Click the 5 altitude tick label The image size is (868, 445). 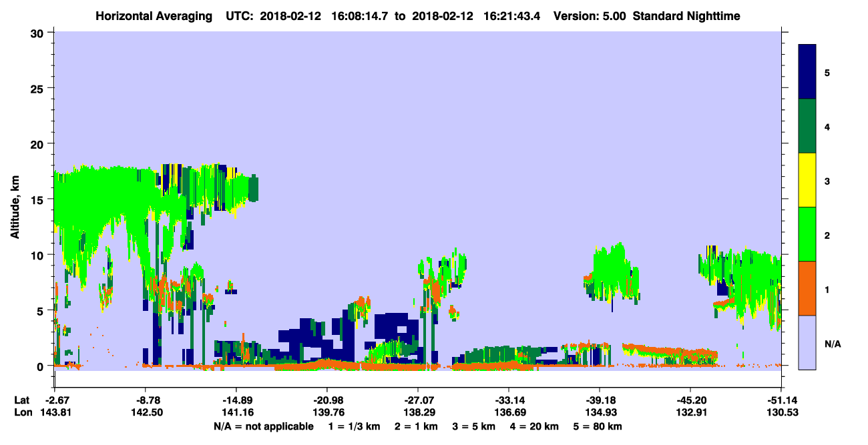(x=41, y=310)
